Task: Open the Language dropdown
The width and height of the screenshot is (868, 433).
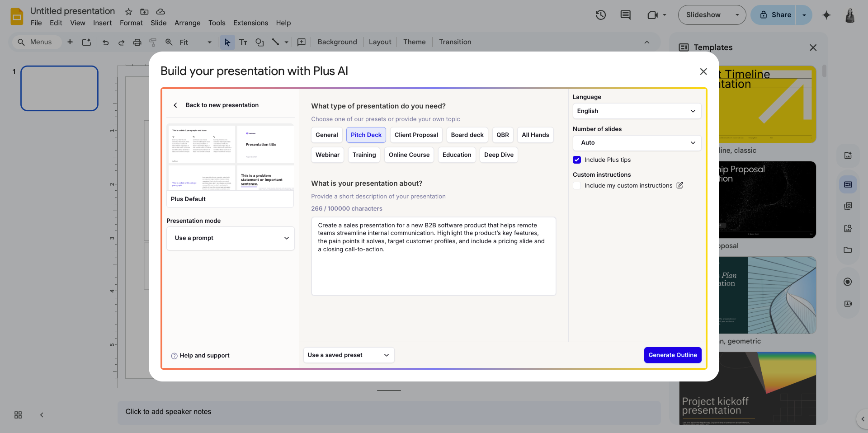Action: point(637,111)
